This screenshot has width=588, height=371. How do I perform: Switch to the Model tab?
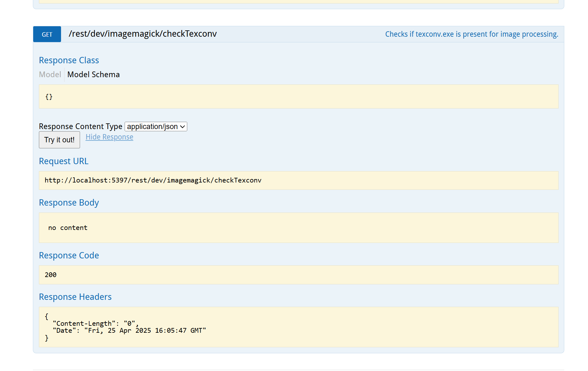click(x=50, y=75)
